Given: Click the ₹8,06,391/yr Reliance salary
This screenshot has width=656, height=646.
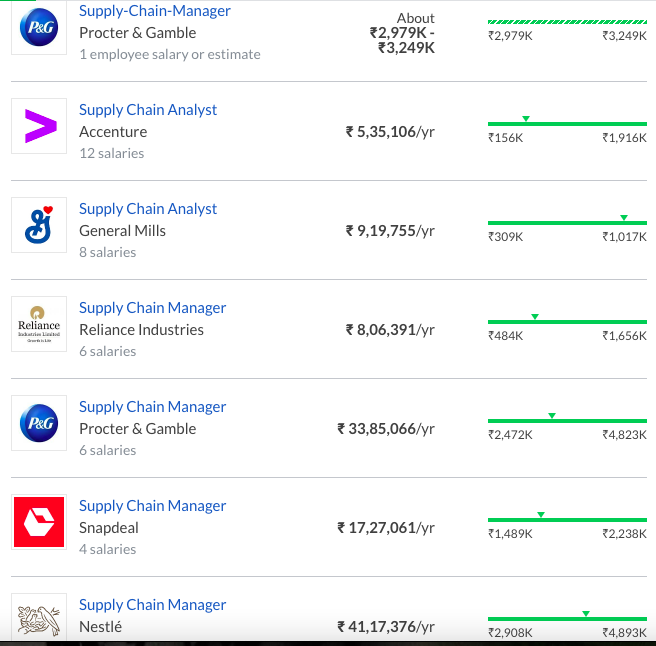Looking at the screenshot, I should coord(390,330).
